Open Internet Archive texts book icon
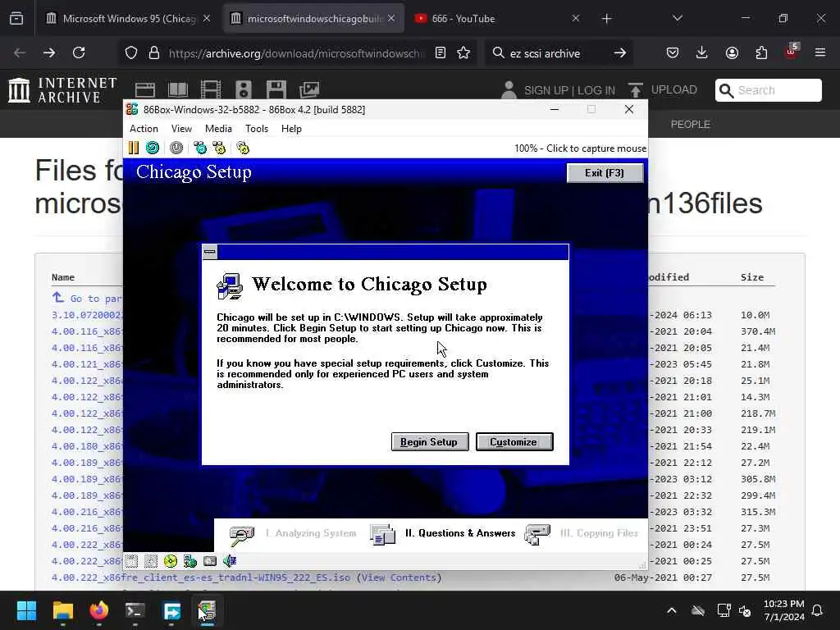This screenshot has height=630, width=840. [x=178, y=89]
